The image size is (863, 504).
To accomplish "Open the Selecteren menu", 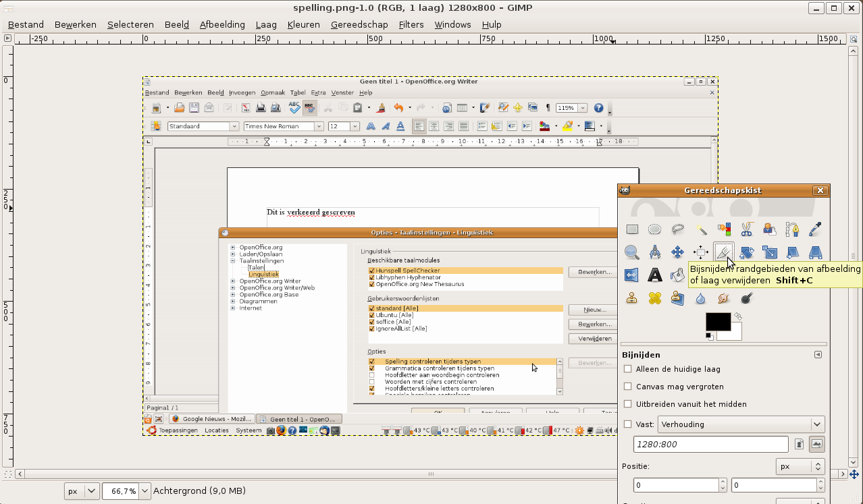I will click(130, 24).
